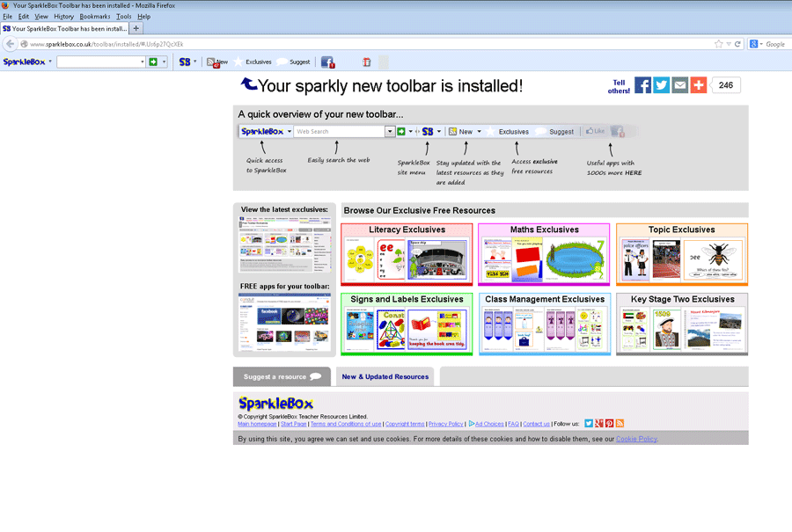Click the Facebook icon in the SparkleBox toolbar
This screenshot has width=792, height=532.
(327, 62)
